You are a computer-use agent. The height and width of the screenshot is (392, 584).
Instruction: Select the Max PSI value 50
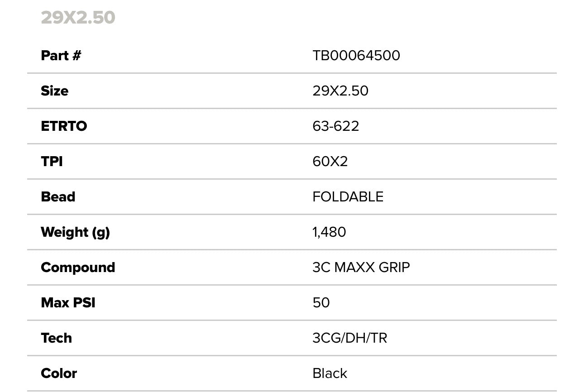coord(321,302)
